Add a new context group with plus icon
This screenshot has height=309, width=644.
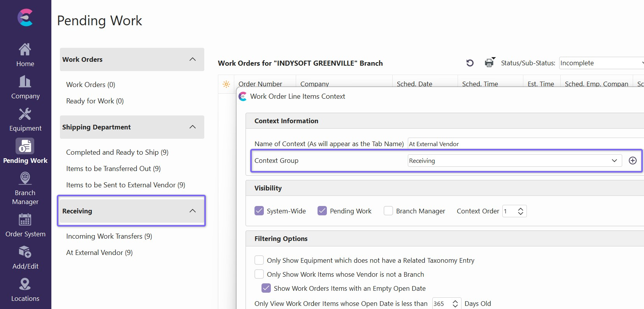632,161
